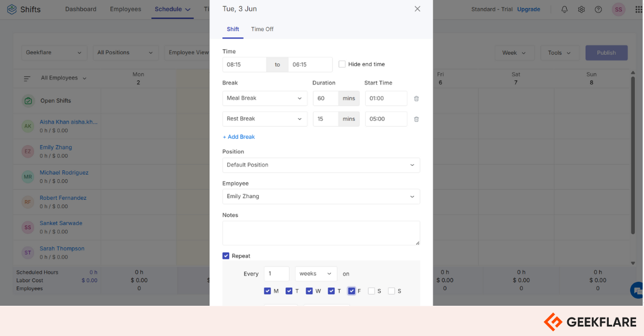Click the help question mark icon

tap(598, 9)
